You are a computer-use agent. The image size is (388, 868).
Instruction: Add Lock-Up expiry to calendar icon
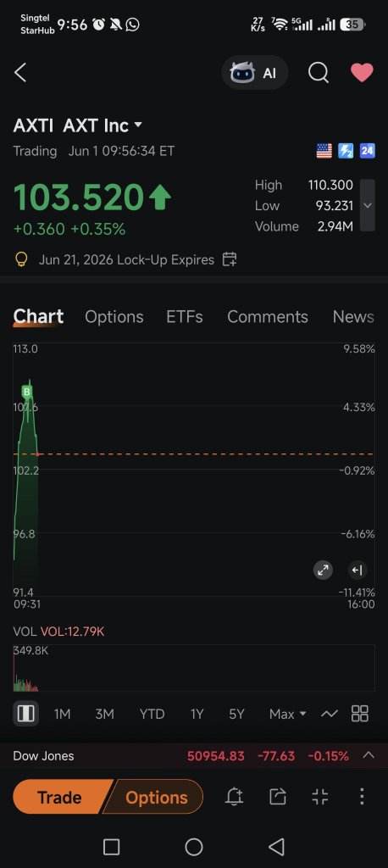click(x=229, y=259)
